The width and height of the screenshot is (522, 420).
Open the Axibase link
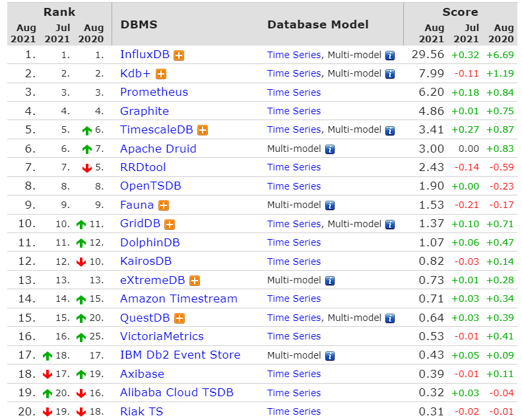coord(142,374)
